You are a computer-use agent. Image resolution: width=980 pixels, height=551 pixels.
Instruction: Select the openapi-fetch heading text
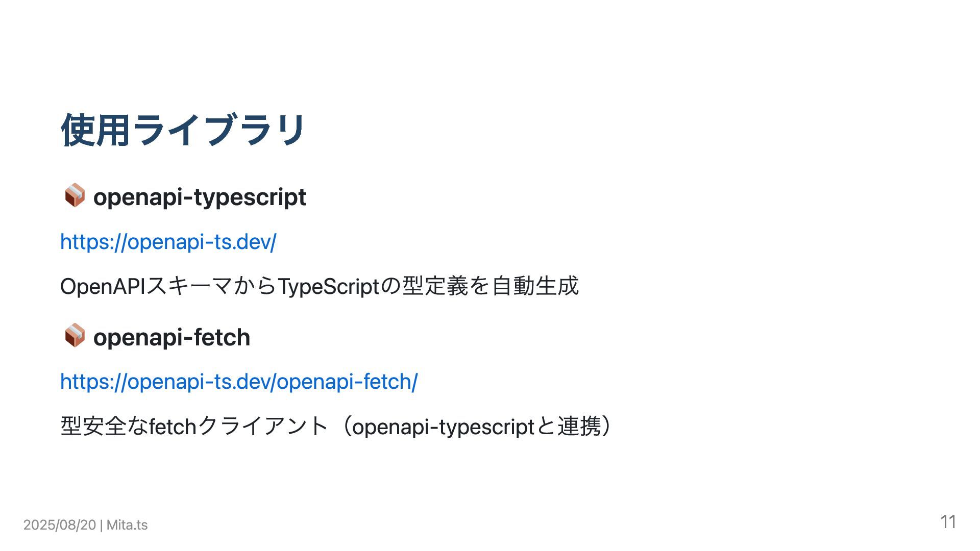tap(171, 337)
